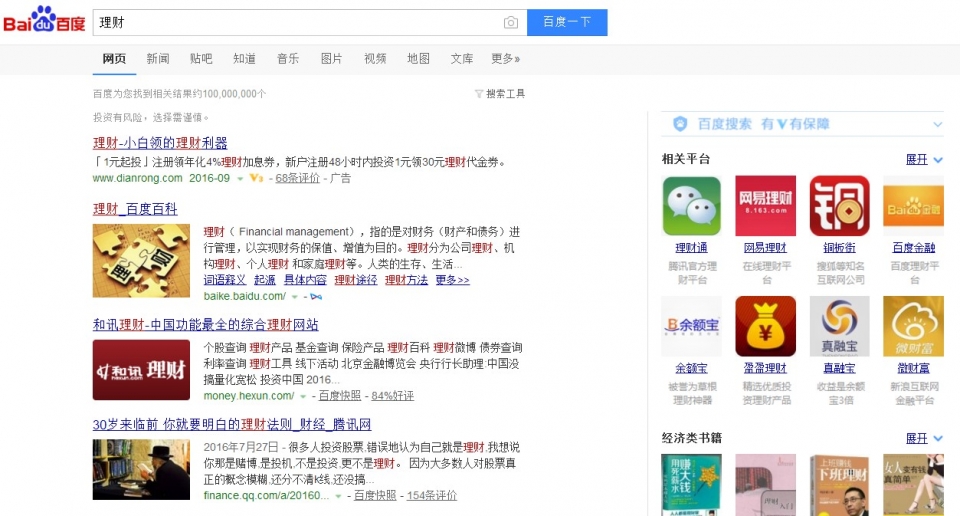Viewport: 960px width, 516px height.
Task: Open the 音乐 tab
Action: pyautogui.click(x=288, y=59)
